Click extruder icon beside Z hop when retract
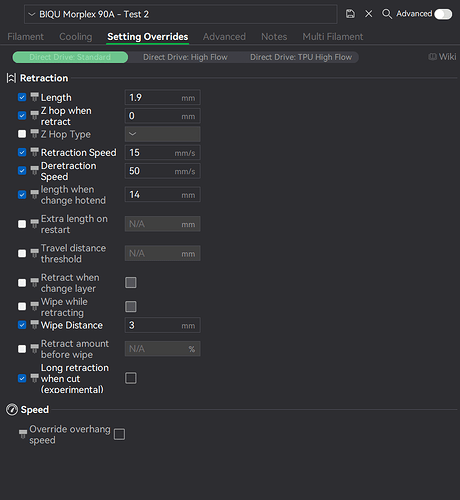The width and height of the screenshot is (460, 500). [35, 115]
